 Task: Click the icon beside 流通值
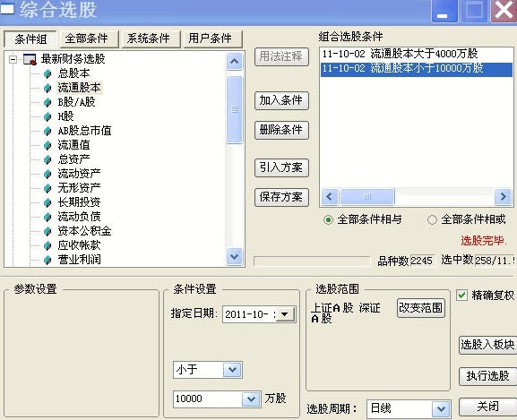(47, 145)
